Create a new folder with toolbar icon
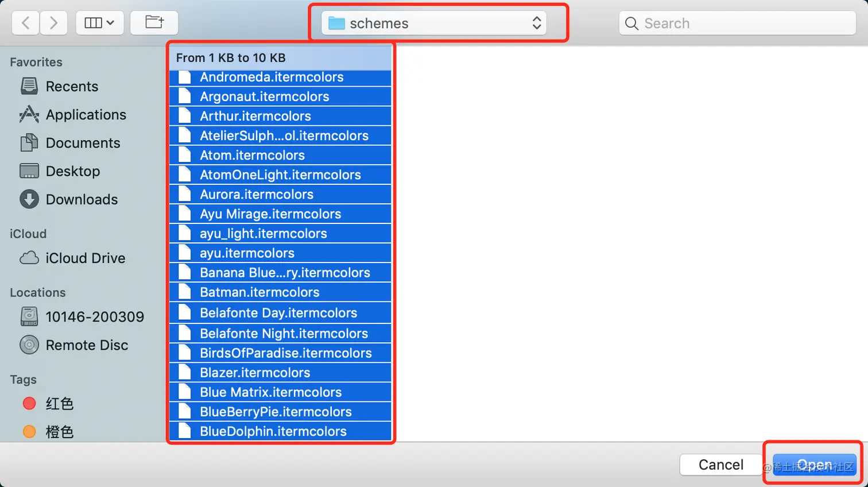This screenshot has height=487, width=868. coord(154,23)
